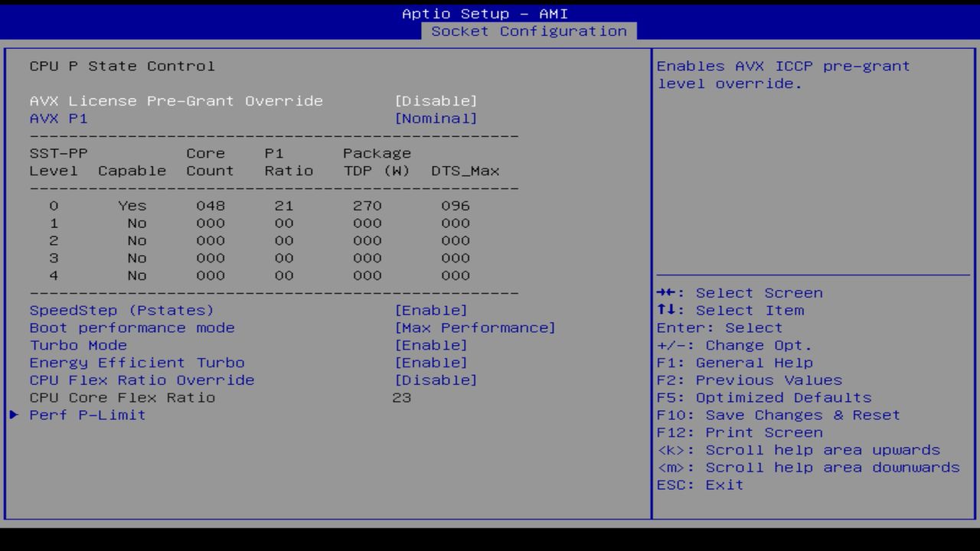
Task: Click the Aptio Setup title bar
Action: (x=484, y=13)
